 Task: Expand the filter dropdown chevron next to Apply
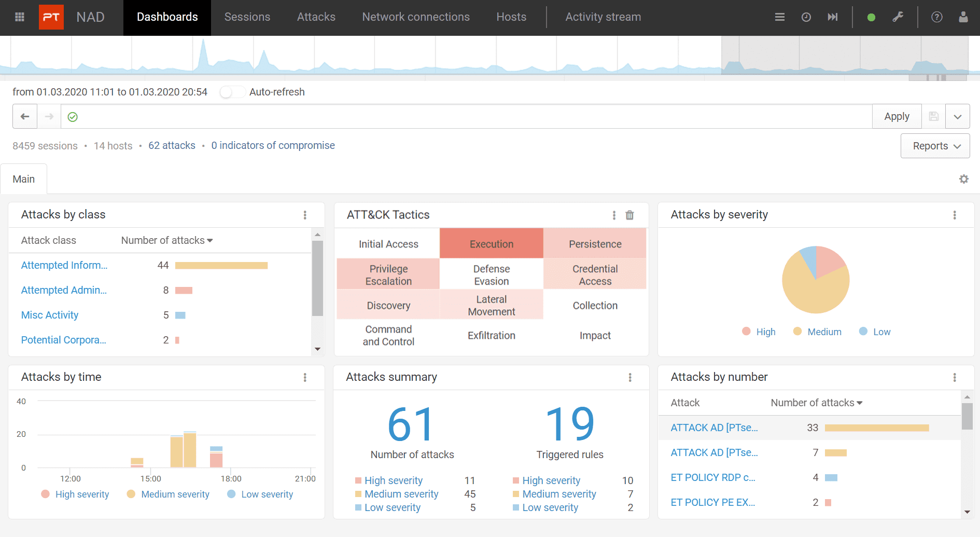957,117
